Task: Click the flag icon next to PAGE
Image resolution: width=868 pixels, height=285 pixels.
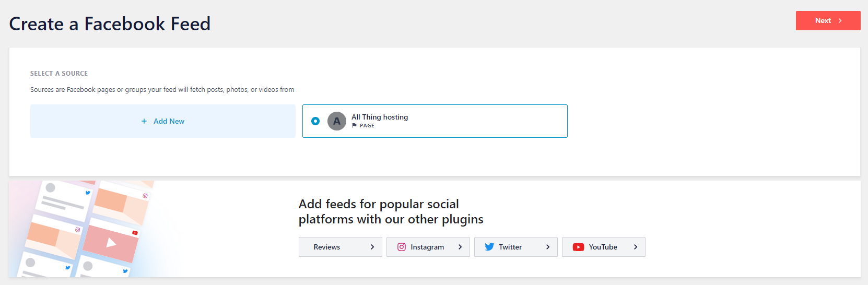Action: tap(355, 125)
